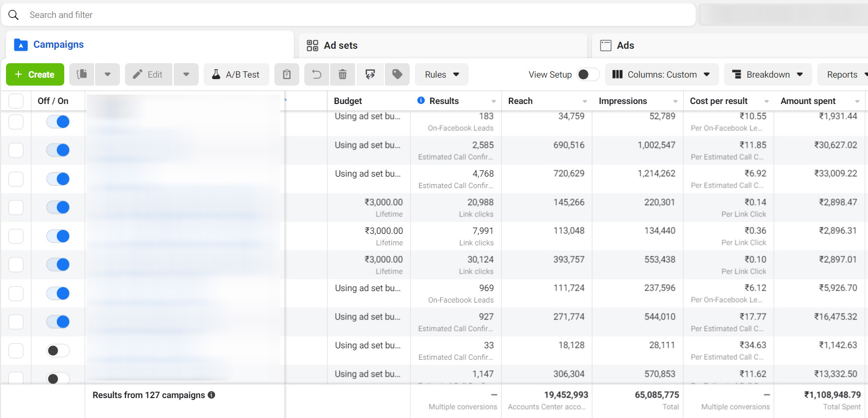
Task: Click the tag label icon
Action: pyautogui.click(x=397, y=74)
